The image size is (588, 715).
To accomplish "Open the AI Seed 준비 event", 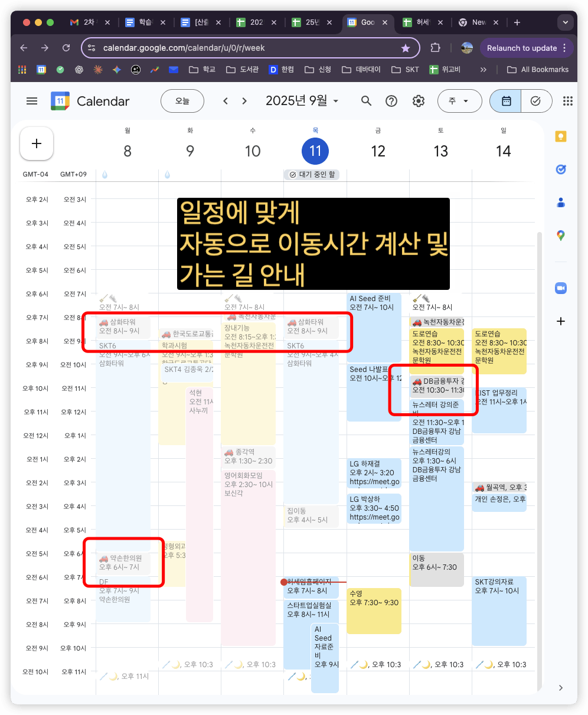I will click(374, 328).
